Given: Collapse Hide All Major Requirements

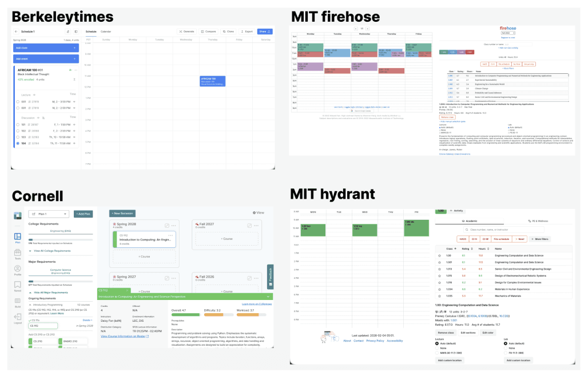Looking at the screenshot, I should click(x=49, y=293).
